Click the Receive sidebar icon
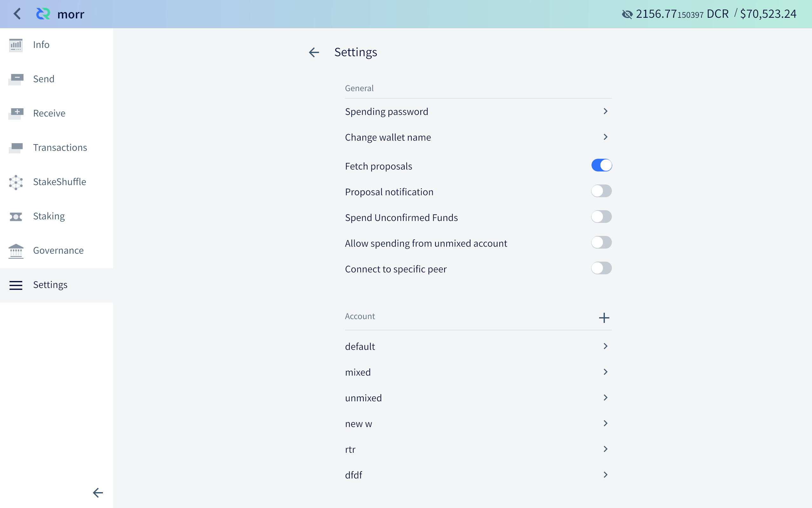The height and width of the screenshot is (508, 812). point(16,113)
